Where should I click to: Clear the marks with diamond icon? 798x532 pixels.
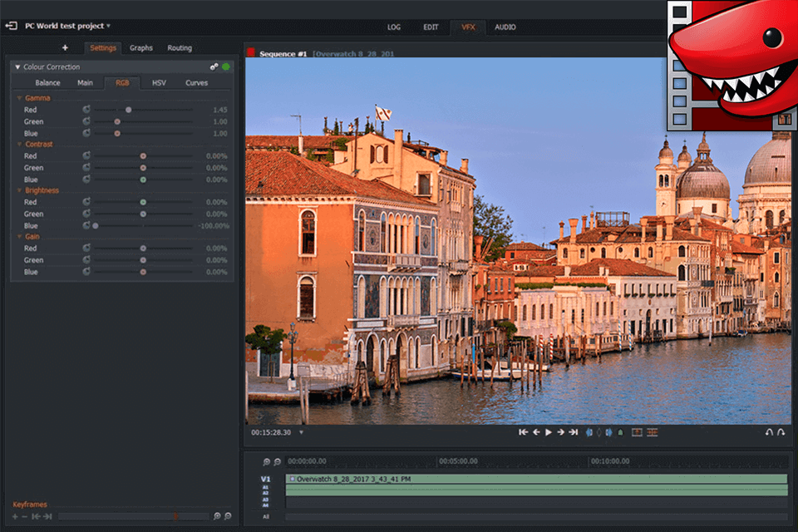click(599, 432)
